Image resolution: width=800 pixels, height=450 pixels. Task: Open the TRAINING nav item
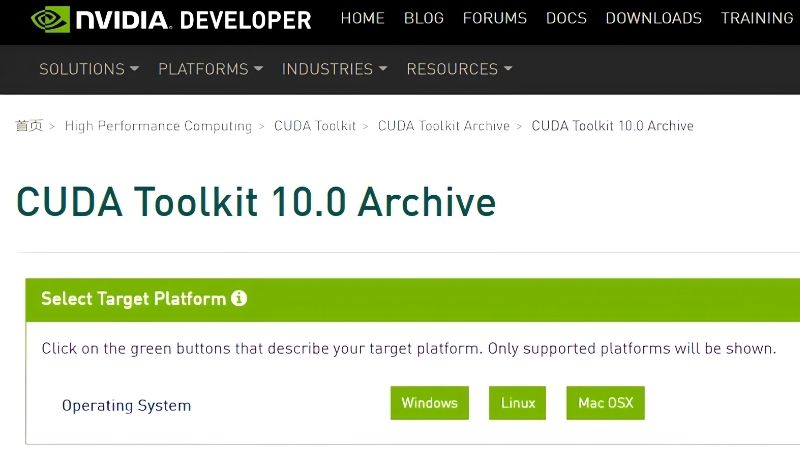(x=757, y=18)
